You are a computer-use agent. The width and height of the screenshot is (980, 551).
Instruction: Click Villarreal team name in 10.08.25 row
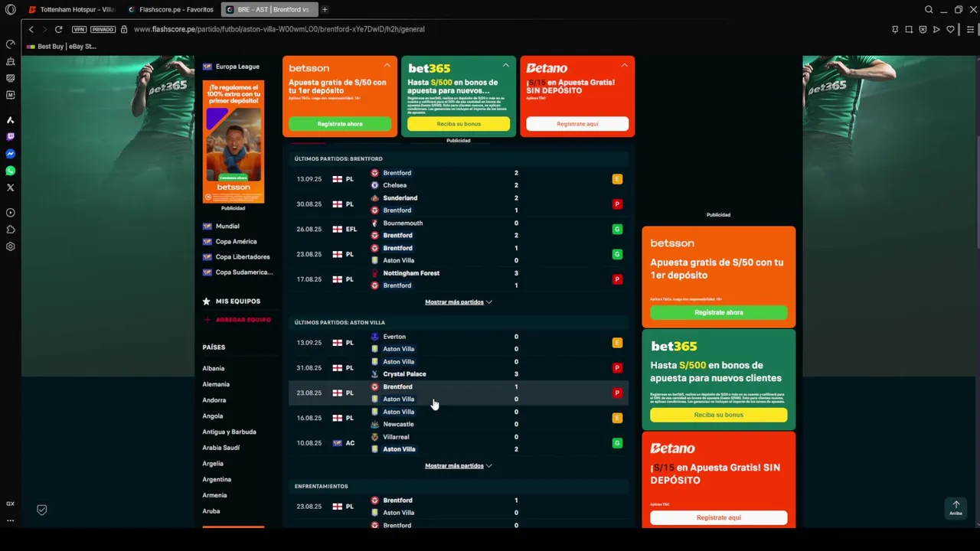pyautogui.click(x=396, y=437)
